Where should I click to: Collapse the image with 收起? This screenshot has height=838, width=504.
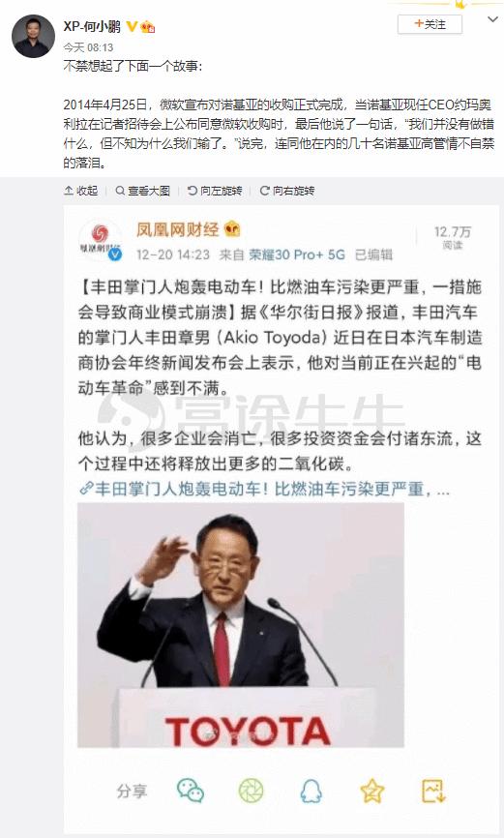click(80, 191)
